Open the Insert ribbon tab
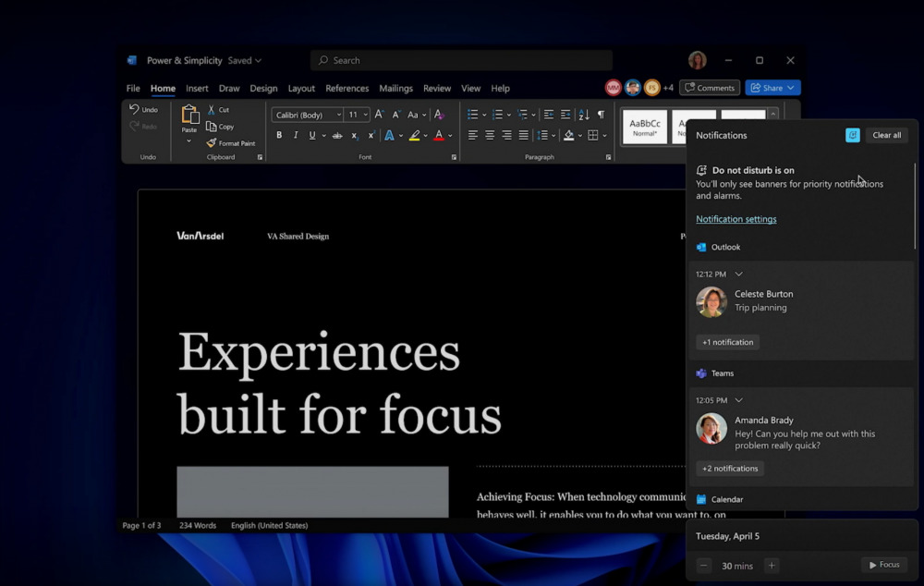This screenshot has width=924, height=586. 197,88
